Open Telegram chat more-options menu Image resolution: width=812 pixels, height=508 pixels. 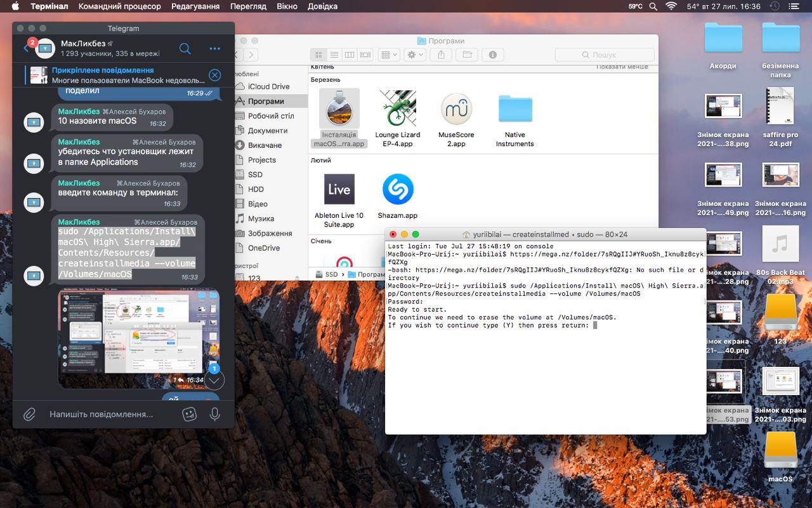pyautogui.click(x=215, y=48)
